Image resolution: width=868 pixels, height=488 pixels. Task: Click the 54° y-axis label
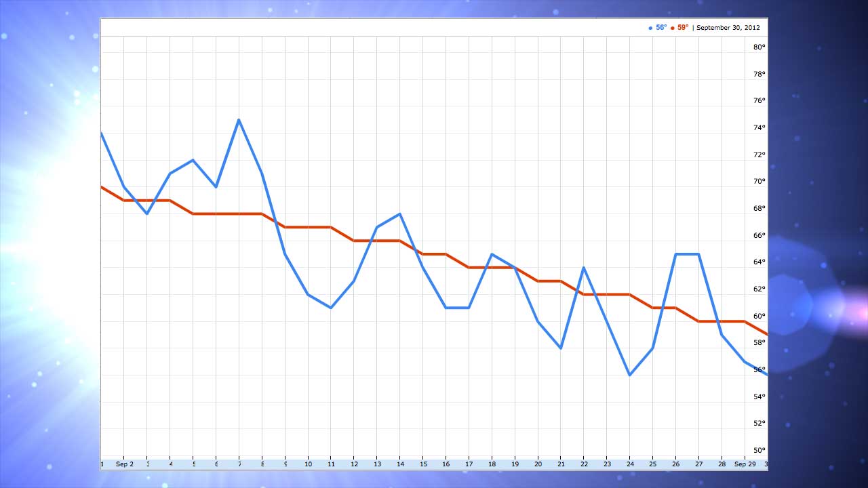[x=759, y=396]
